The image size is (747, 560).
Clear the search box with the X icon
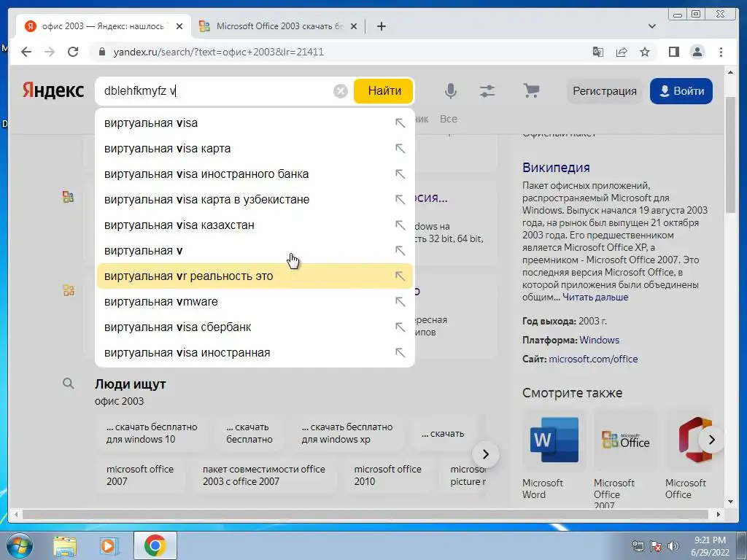coord(340,91)
